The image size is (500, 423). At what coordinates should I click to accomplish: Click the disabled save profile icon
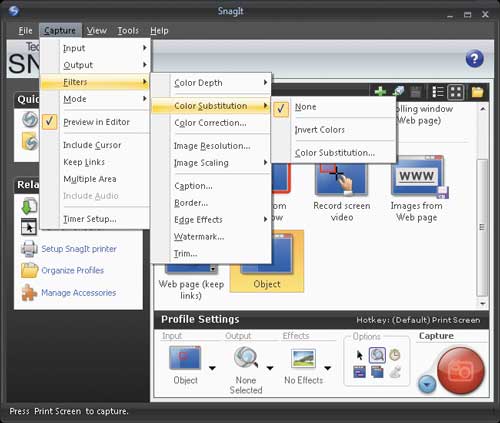coord(415,92)
